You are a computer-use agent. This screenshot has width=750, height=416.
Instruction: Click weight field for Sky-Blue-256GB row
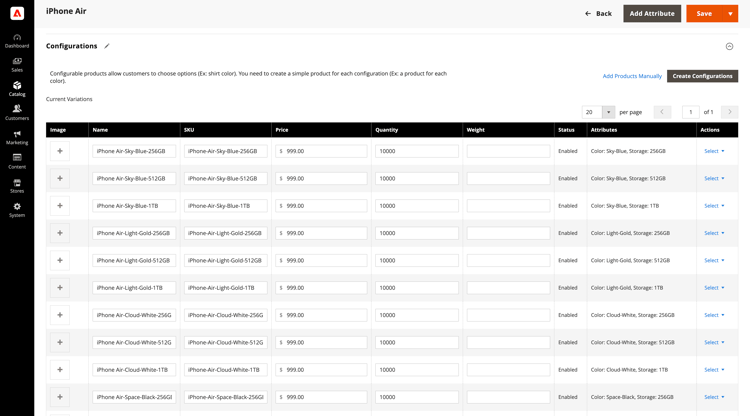click(x=508, y=151)
